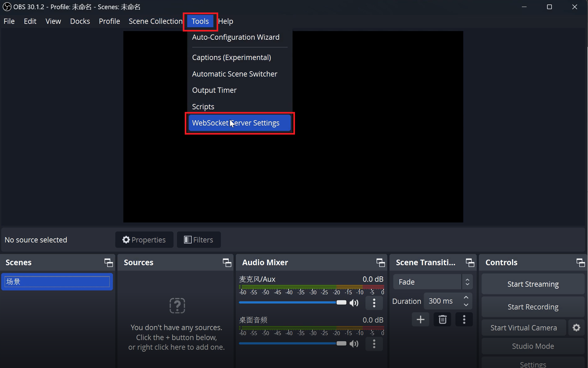Undock the Sources panel via its float icon
Screen dimensions: 588x368
[227, 263]
